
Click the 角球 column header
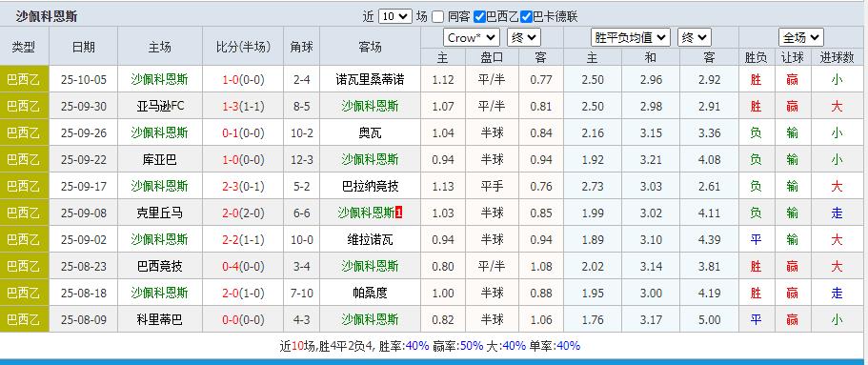(302, 47)
